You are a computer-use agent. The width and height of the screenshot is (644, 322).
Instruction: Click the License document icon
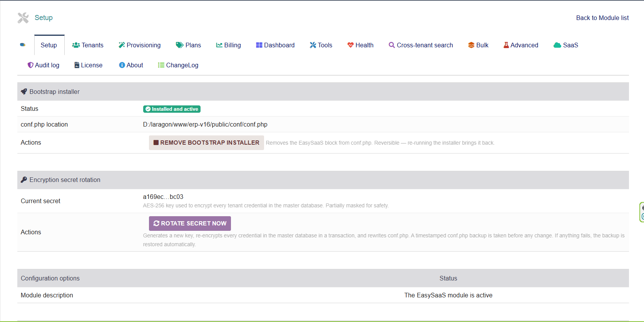77,65
